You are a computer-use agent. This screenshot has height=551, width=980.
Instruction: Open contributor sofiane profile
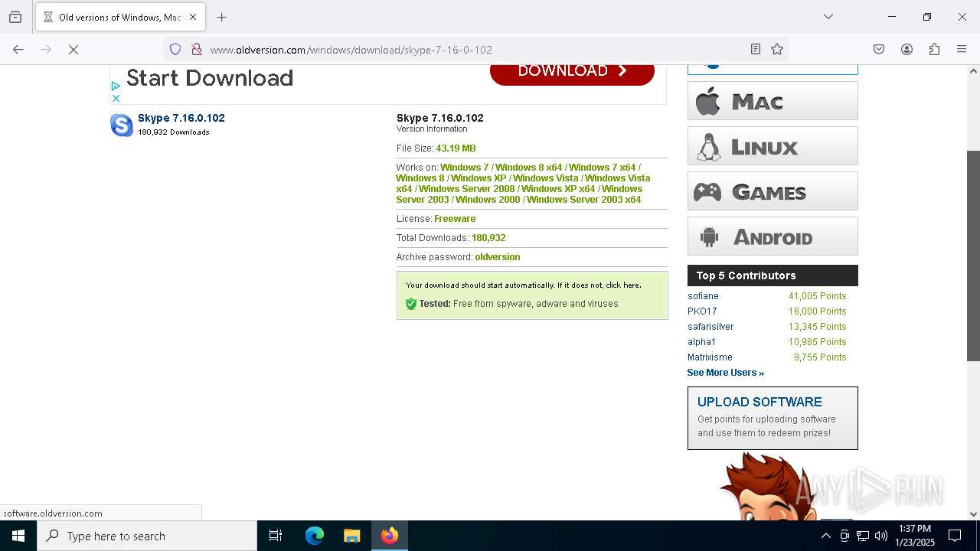(703, 296)
